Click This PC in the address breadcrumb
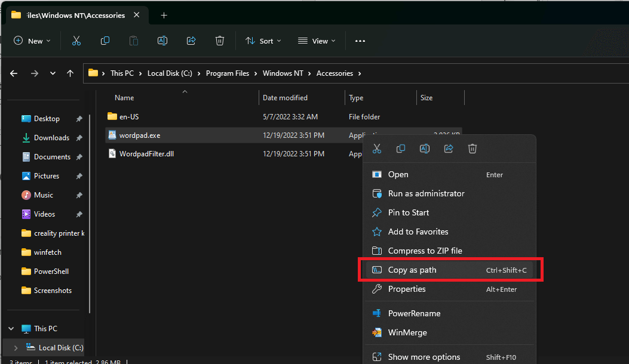629x364 pixels. (122, 73)
